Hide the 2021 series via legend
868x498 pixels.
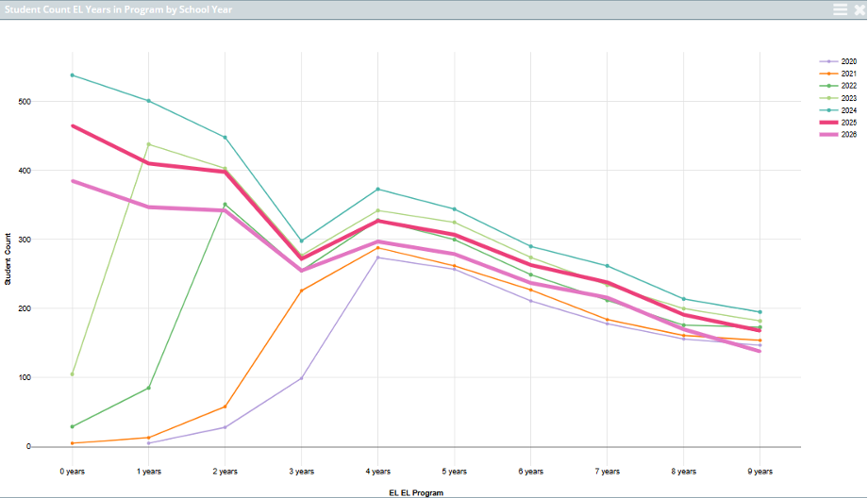coord(848,74)
